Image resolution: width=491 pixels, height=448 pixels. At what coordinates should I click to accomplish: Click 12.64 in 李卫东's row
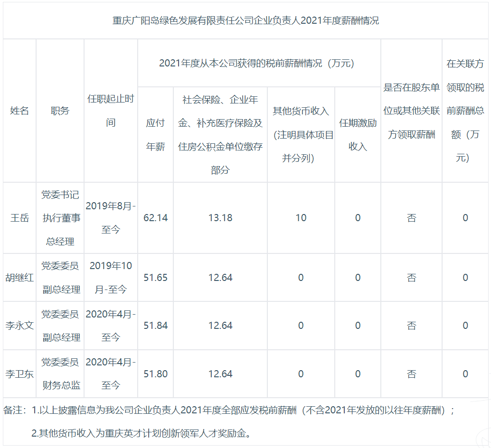pos(220,374)
